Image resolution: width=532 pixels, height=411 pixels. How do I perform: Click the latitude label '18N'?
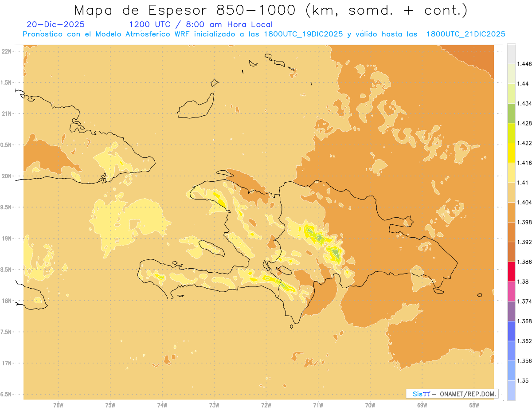click(x=8, y=301)
